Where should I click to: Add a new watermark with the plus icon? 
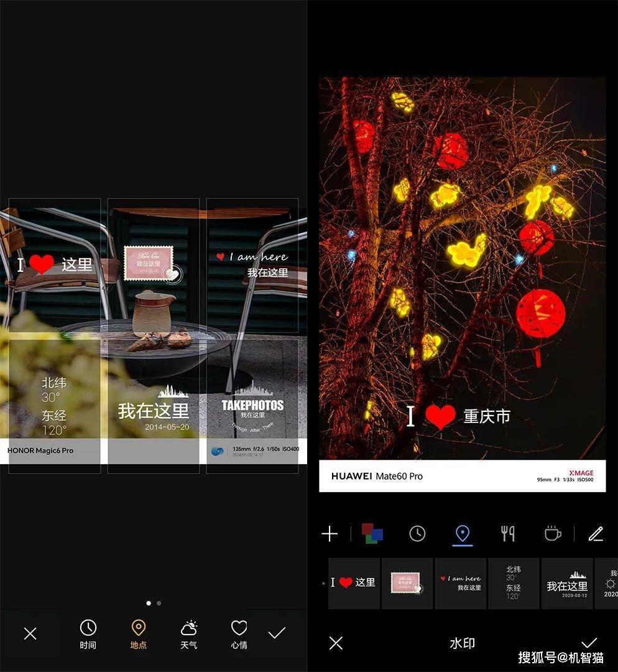(x=330, y=534)
